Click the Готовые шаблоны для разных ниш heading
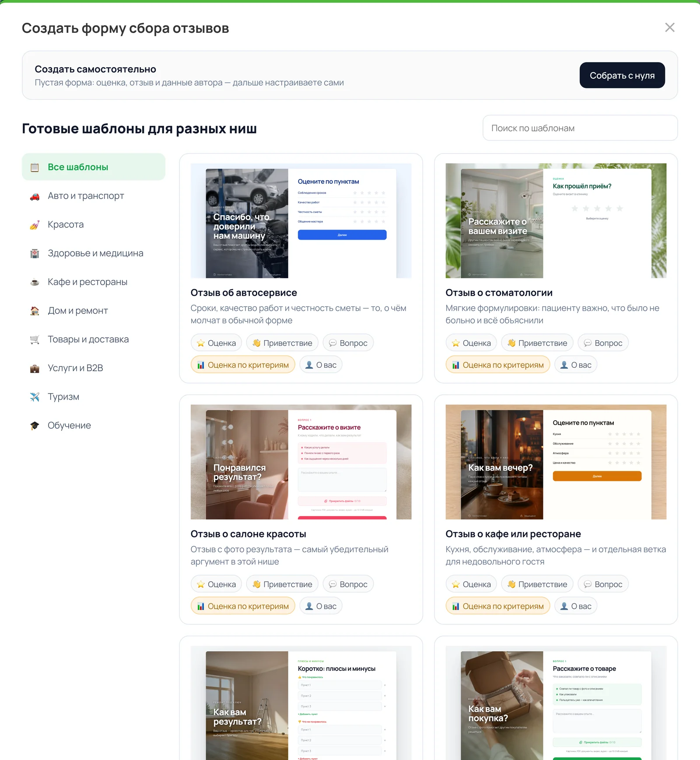This screenshot has width=700, height=760. pyautogui.click(x=139, y=129)
